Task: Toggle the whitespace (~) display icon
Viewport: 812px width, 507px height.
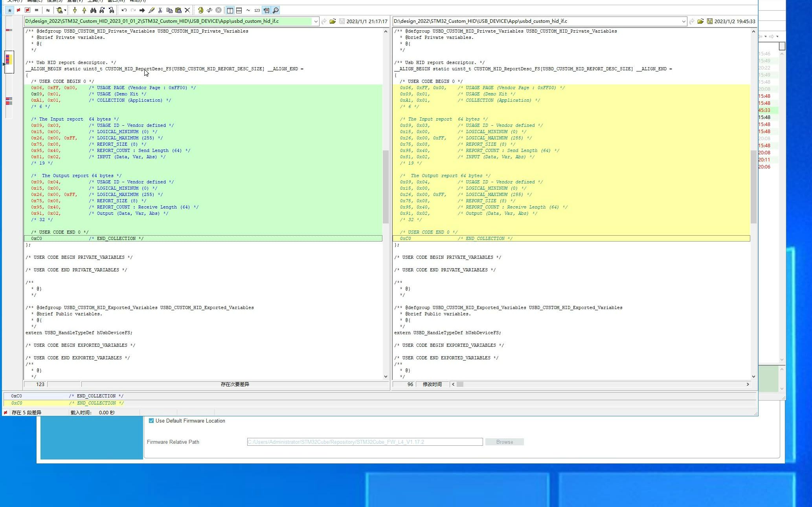Action: [248, 10]
